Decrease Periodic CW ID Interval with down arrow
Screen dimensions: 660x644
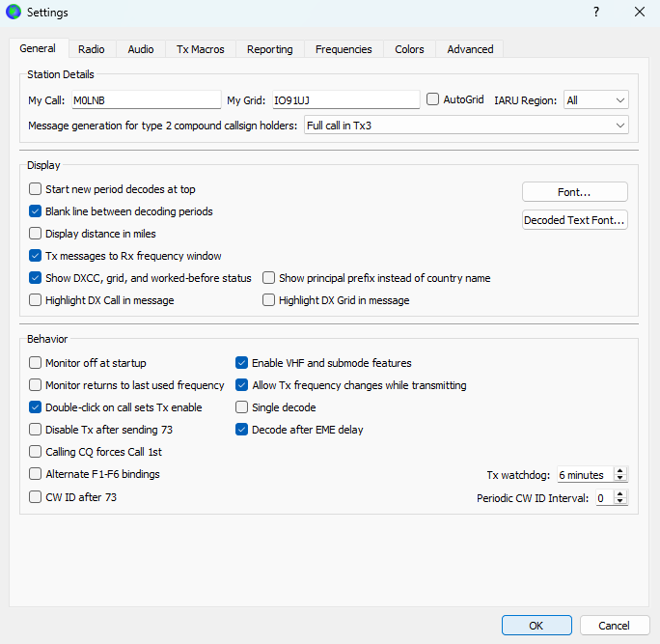pos(619,502)
